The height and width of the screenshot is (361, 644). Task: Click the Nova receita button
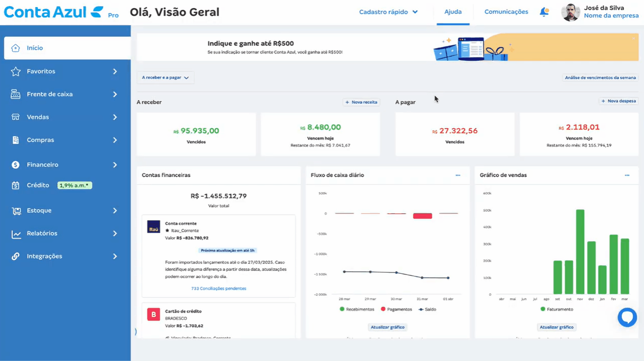(361, 102)
